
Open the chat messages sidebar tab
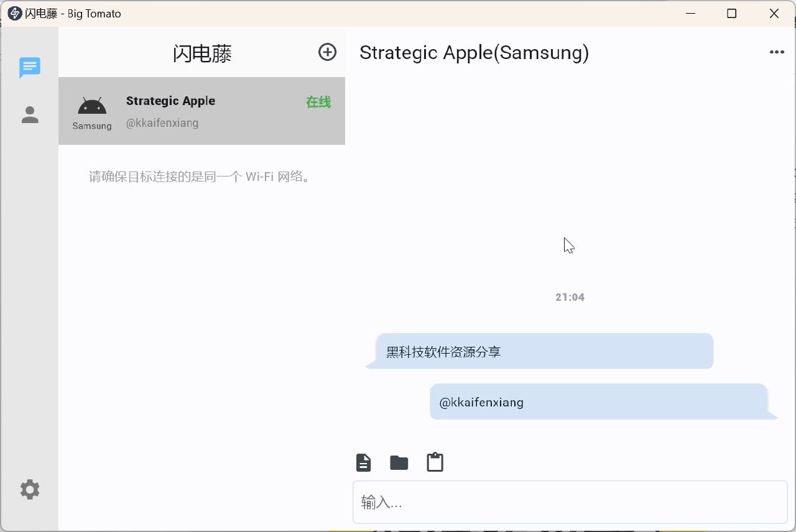30,67
